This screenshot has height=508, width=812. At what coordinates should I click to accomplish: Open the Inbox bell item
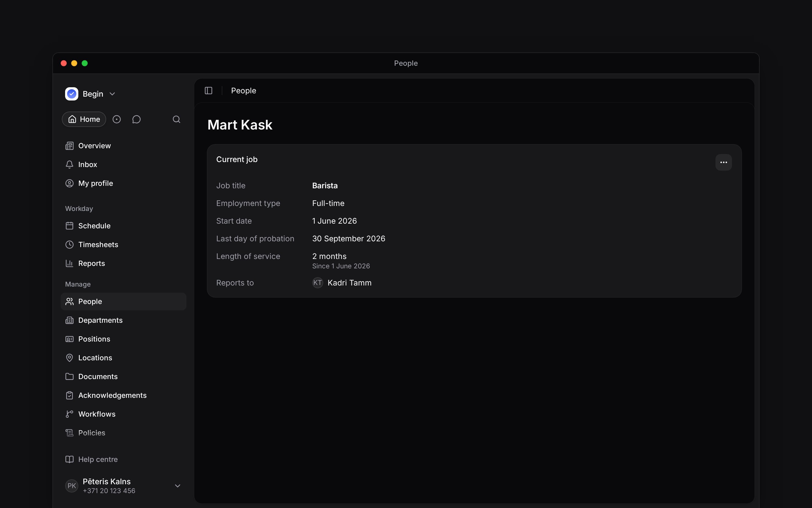pos(123,165)
